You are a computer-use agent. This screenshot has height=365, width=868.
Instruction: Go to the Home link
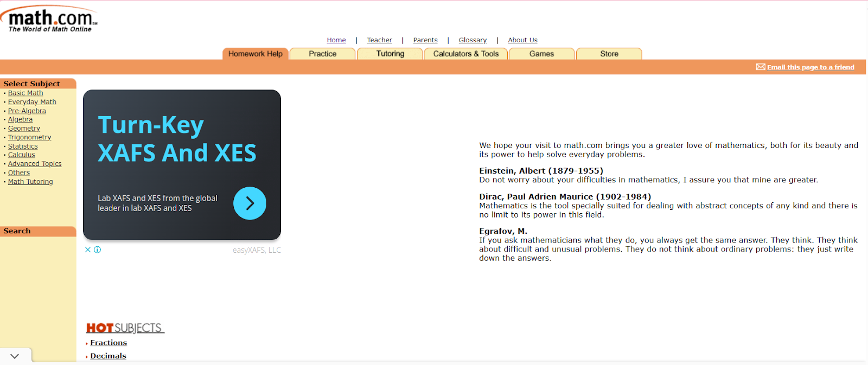point(336,40)
